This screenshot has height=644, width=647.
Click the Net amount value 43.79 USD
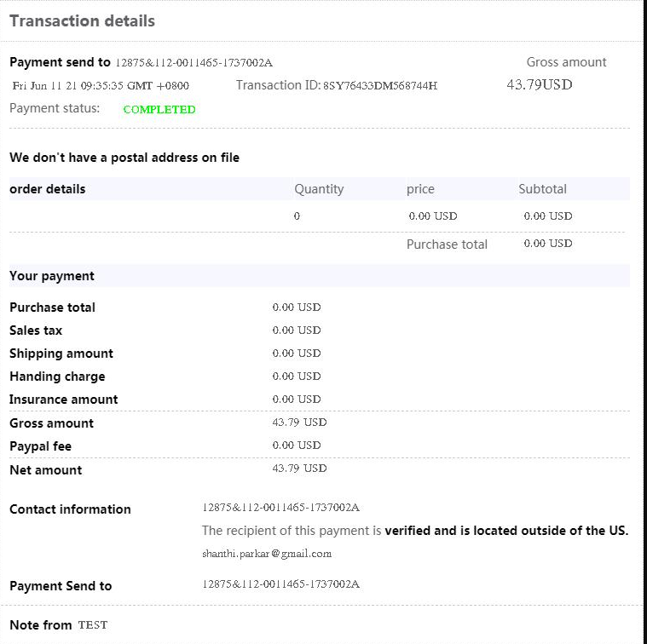(299, 469)
